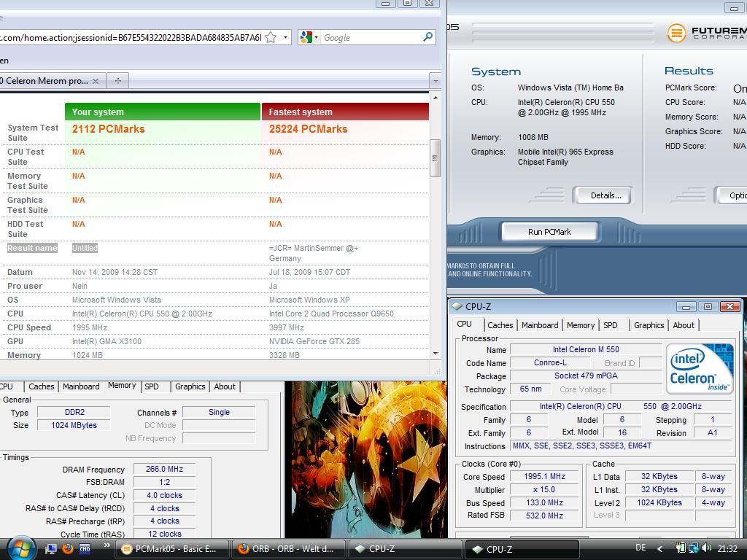Open About tab in left CPU-Z
Image resolution: width=747 pixels, height=560 pixels.
[x=225, y=386]
